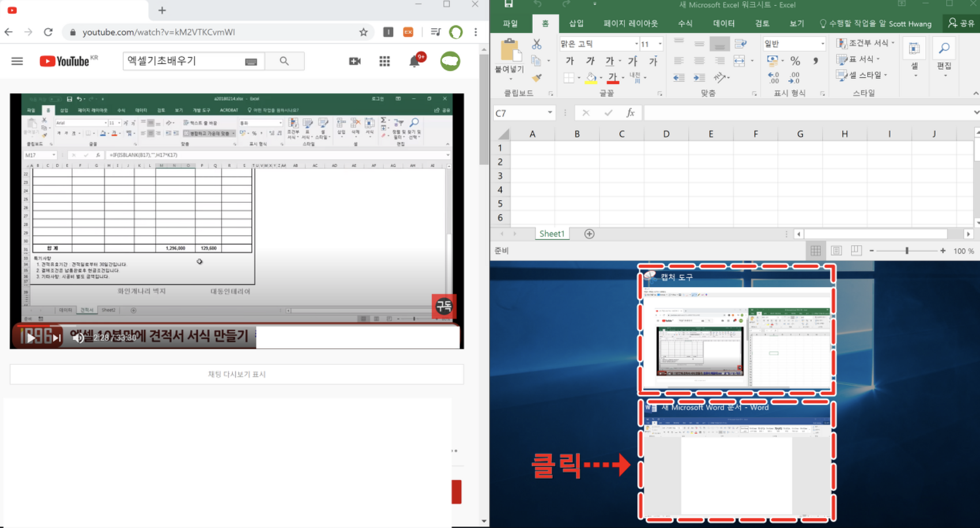Switch to Page Layout view icon
The height and width of the screenshot is (528, 980).
point(836,251)
